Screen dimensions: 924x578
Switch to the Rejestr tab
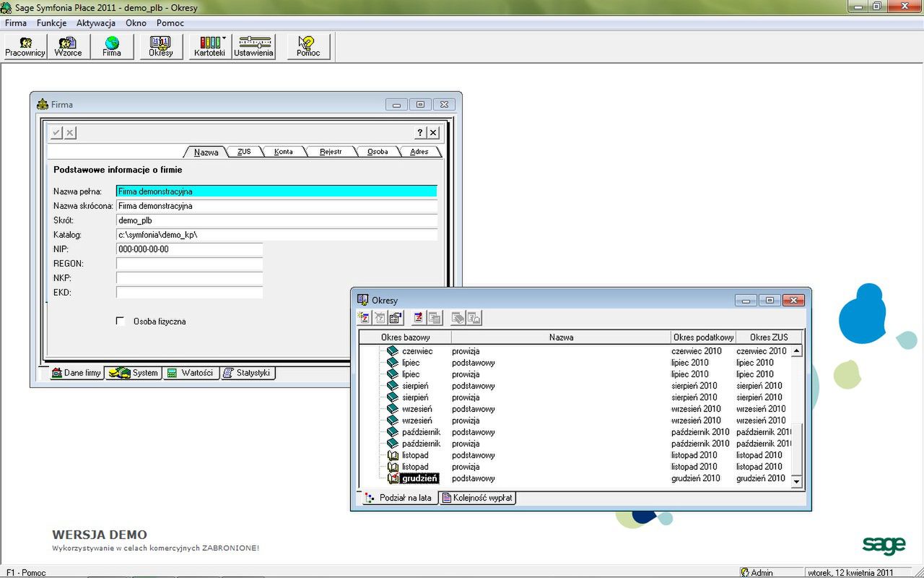(331, 152)
